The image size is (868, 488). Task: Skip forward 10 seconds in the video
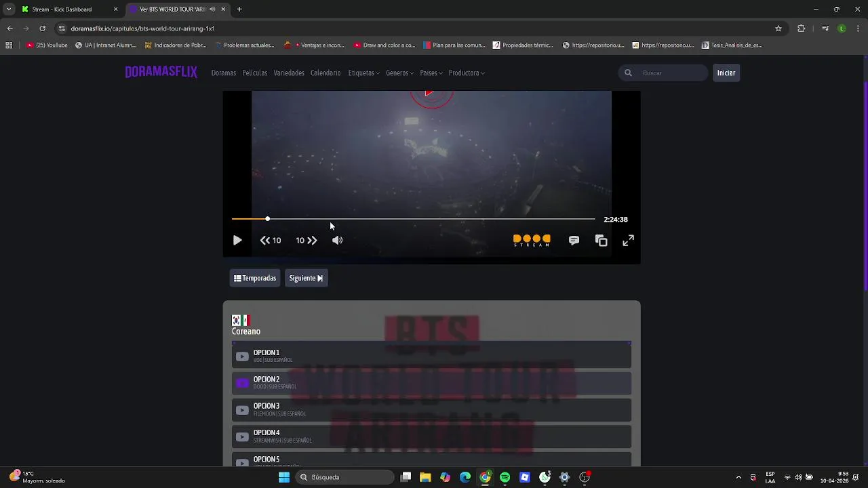tap(307, 241)
